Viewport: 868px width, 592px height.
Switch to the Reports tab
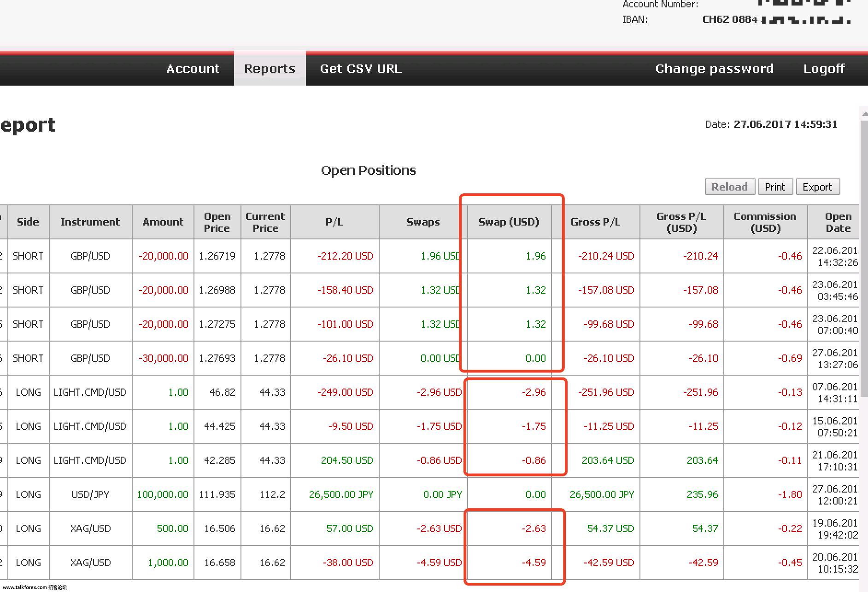point(270,69)
